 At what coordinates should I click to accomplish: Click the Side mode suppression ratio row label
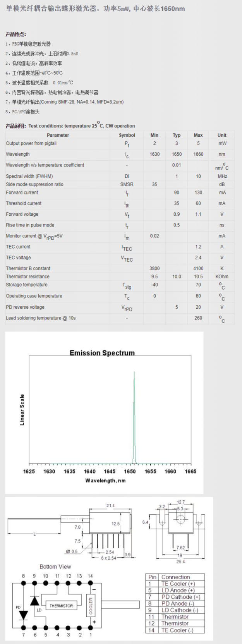[34, 184]
